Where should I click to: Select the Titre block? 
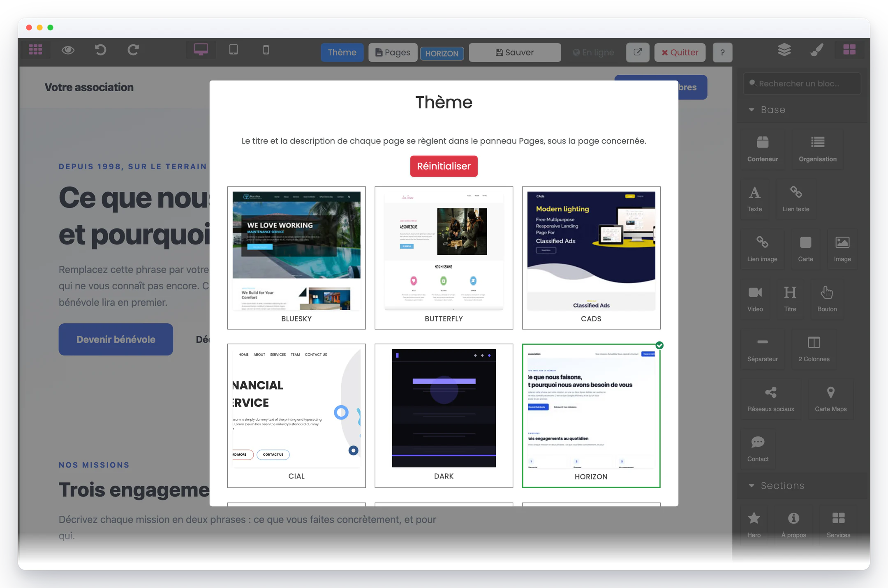click(790, 300)
